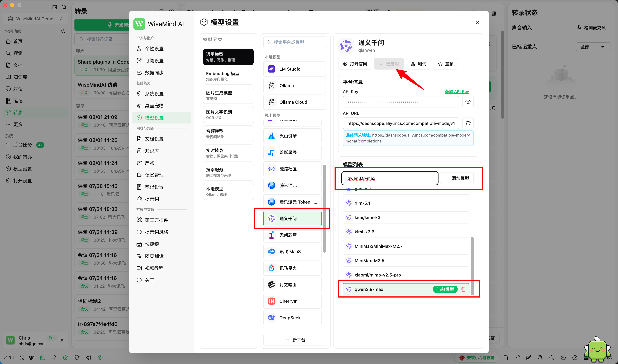Open 笔记 in the main sidebar
The width and height of the screenshot is (618, 364).
click(36, 101)
